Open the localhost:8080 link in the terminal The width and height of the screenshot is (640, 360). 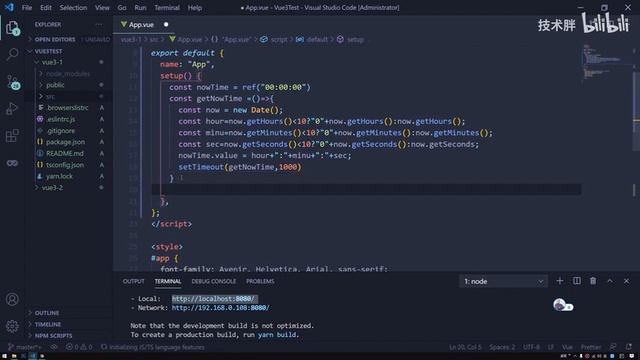(x=213, y=299)
